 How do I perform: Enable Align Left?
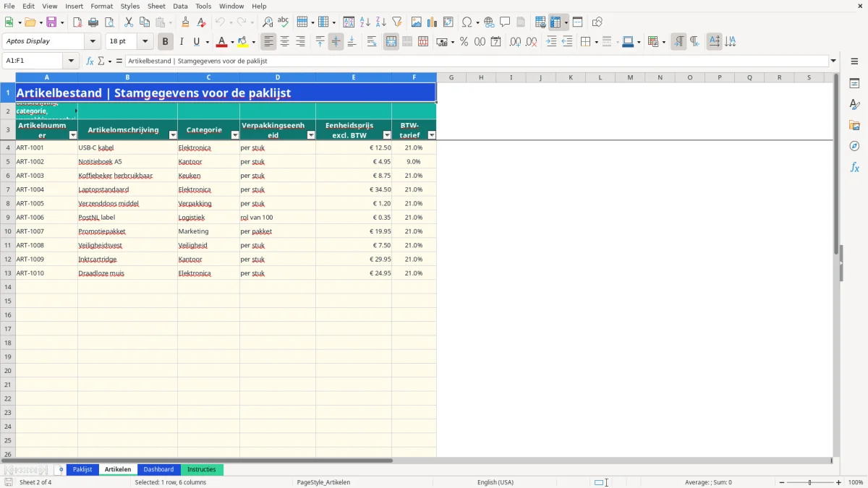pyautogui.click(x=269, y=42)
